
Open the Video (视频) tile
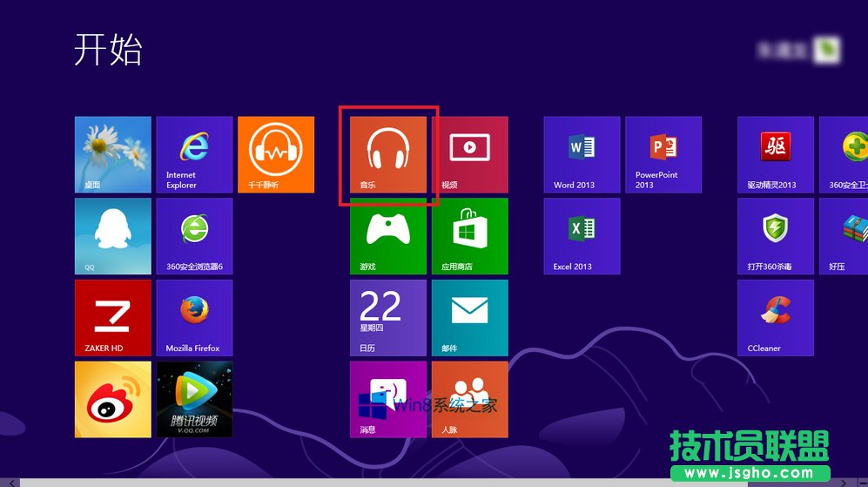(x=470, y=154)
